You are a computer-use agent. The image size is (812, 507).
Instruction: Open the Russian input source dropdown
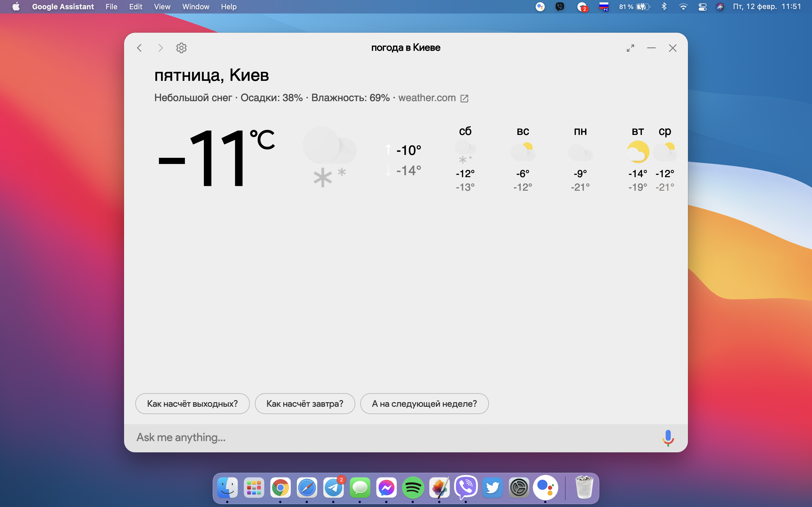pyautogui.click(x=604, y=7)
